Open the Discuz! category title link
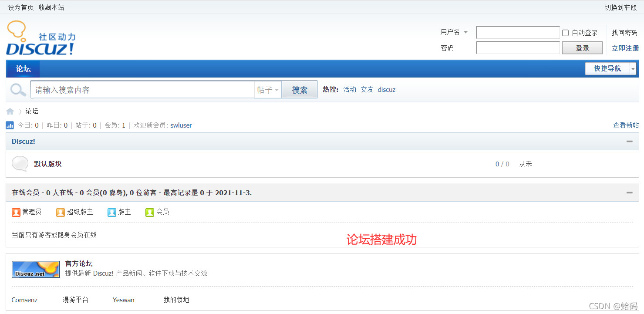 (24, 142)
